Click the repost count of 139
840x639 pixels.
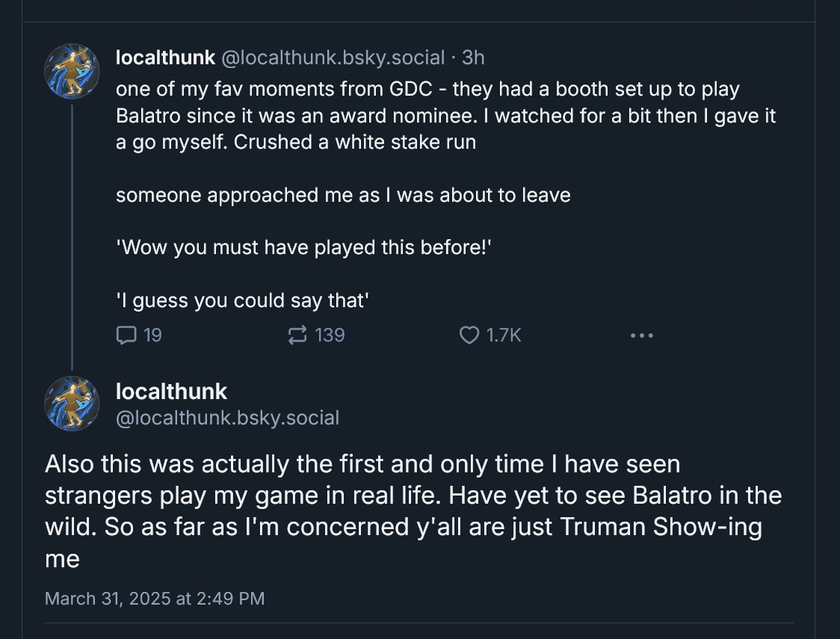point(330,336)
